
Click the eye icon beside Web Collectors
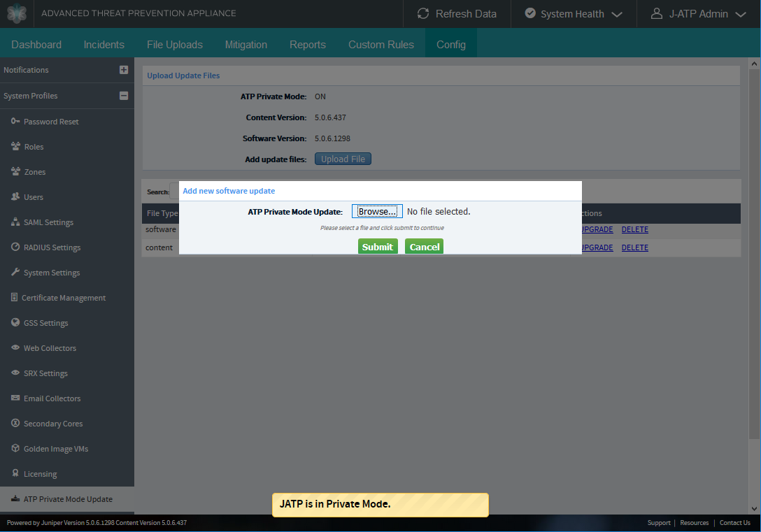(15, 347)
